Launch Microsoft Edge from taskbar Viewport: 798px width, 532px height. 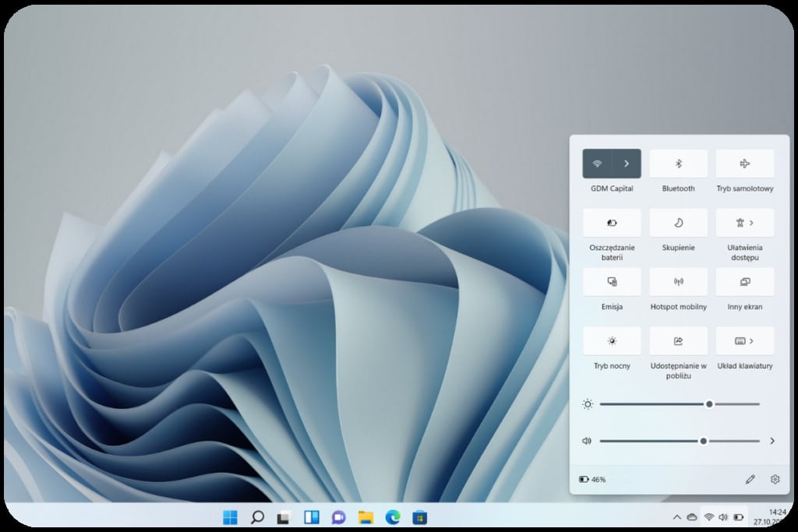click(393, 517)
